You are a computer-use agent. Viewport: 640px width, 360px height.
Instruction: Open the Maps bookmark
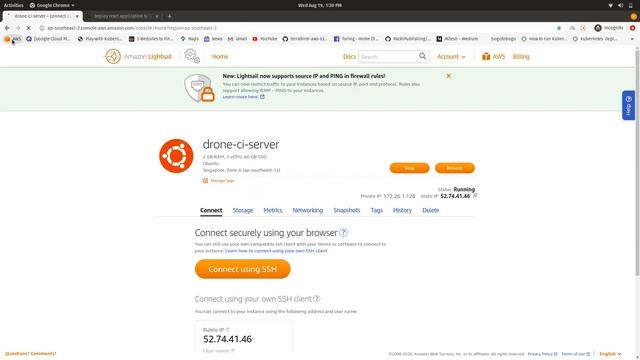[190, 39]
